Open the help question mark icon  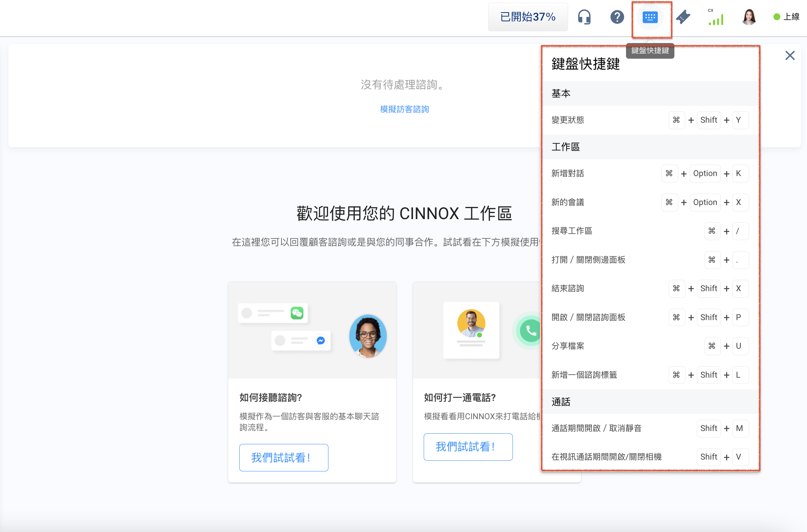point(617,17)
